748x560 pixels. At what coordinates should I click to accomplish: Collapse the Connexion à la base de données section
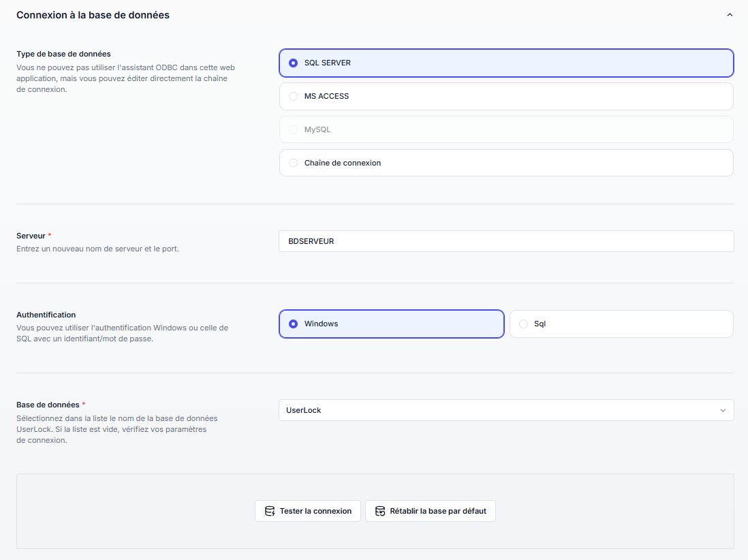tap(730, 15)
